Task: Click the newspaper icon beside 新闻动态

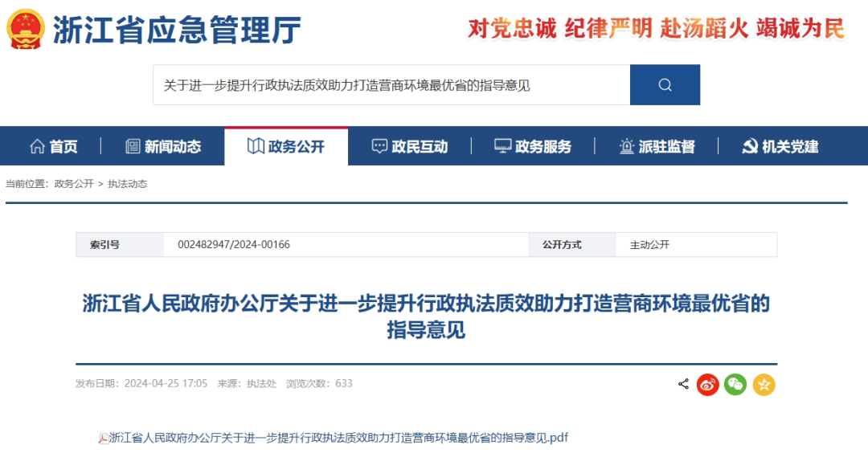Action: click(133, 146)
